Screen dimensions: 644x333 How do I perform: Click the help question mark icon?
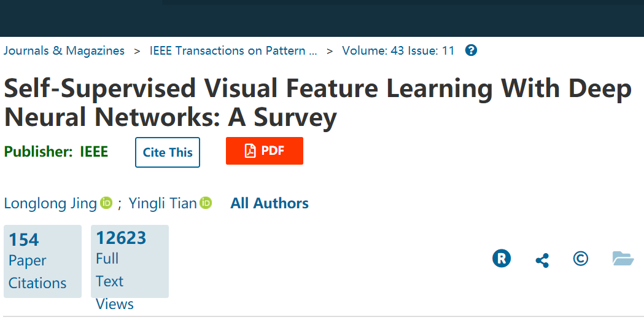click(x=471, y=50)
